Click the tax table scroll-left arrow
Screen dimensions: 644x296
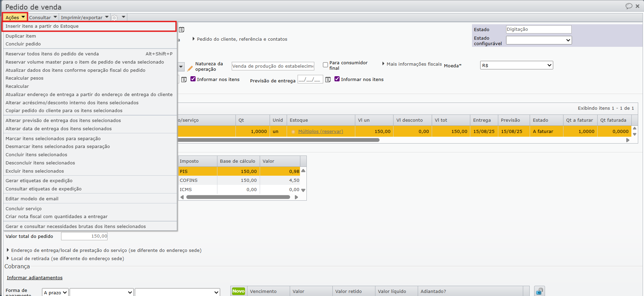tap(182, 197)
